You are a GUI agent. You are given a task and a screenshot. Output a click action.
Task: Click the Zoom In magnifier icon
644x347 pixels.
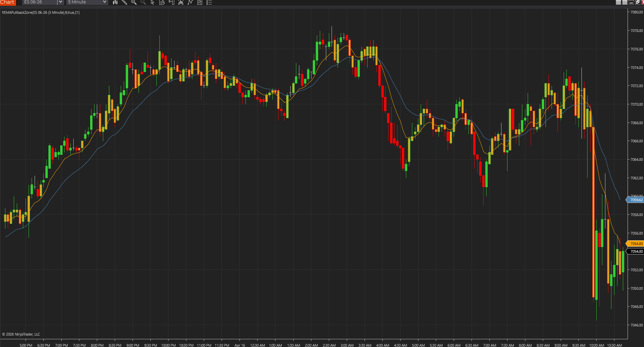click(134, 2)
